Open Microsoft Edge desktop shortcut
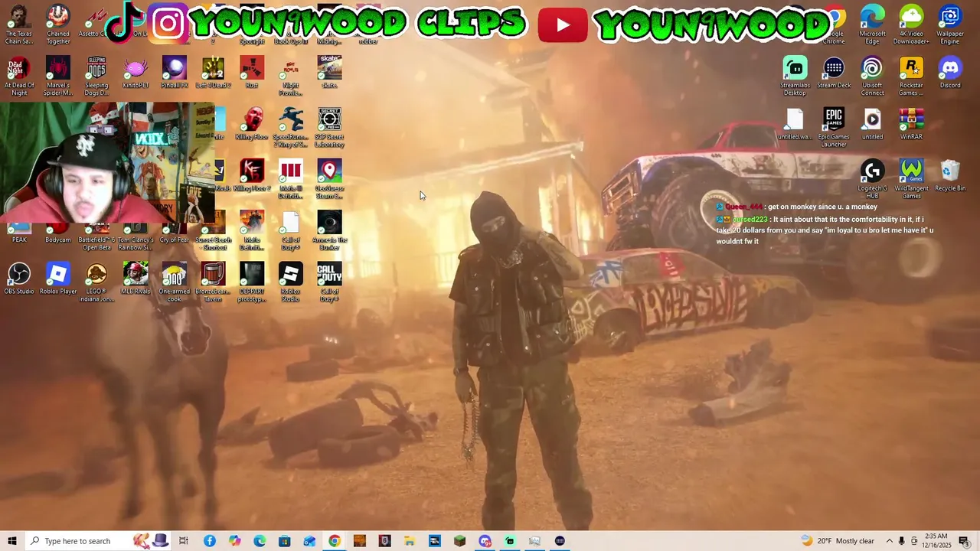 872,25
